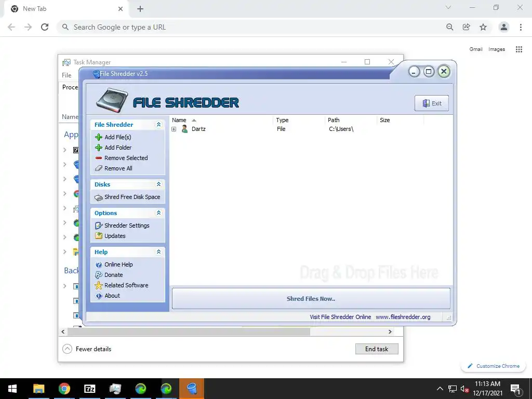Sort by the Name column header
The image size is (532, 399).
pos(221,120)
